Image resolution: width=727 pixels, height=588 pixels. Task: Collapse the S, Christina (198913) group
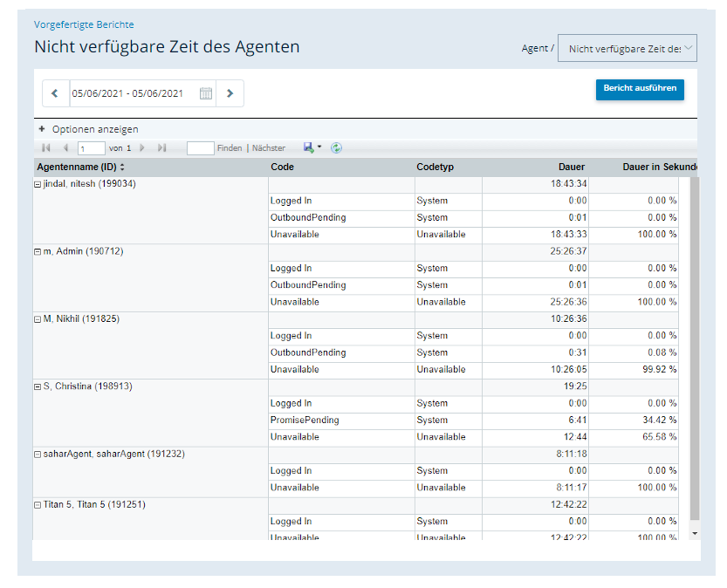38,386
